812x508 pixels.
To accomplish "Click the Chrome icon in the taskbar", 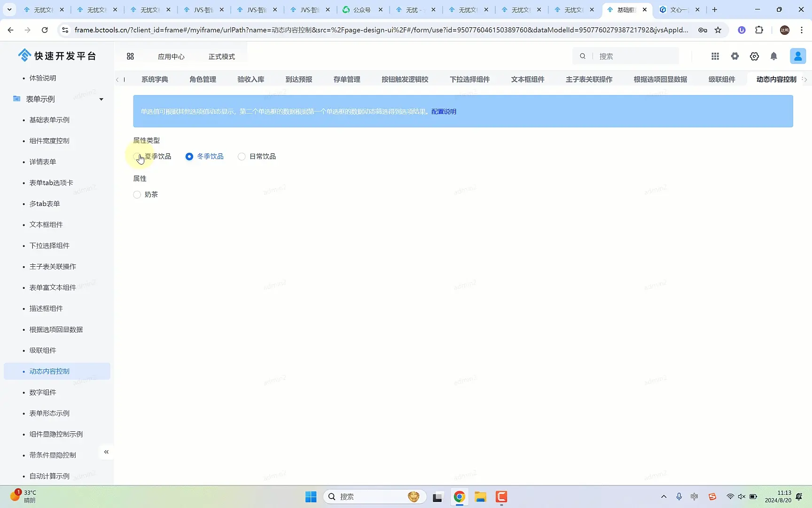I will click(460, 497).
